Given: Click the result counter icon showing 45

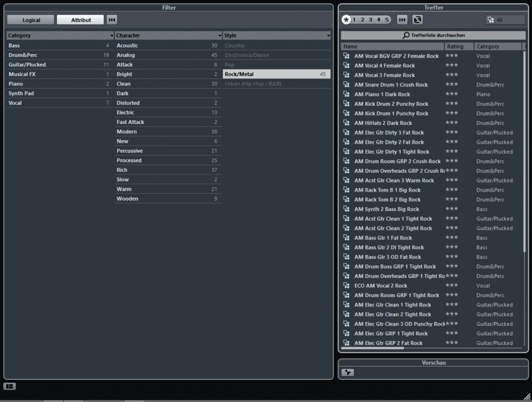Looking at the screenshot, I should (491, 20).
